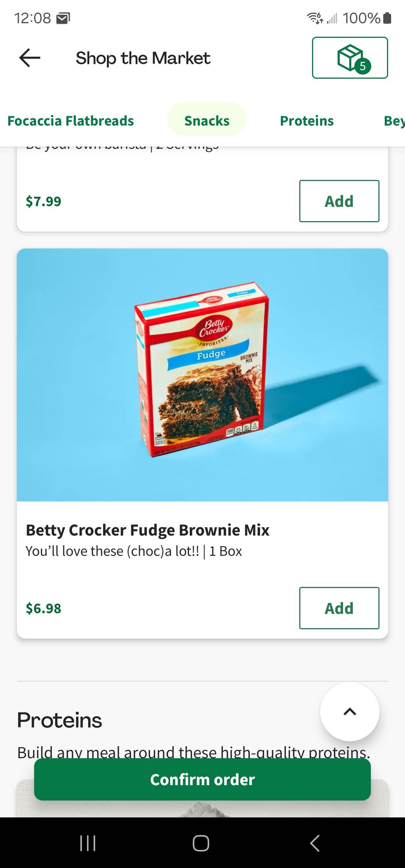Tap the scroll-to-top chevron button
Screen dimensions: 405x868
349,711
